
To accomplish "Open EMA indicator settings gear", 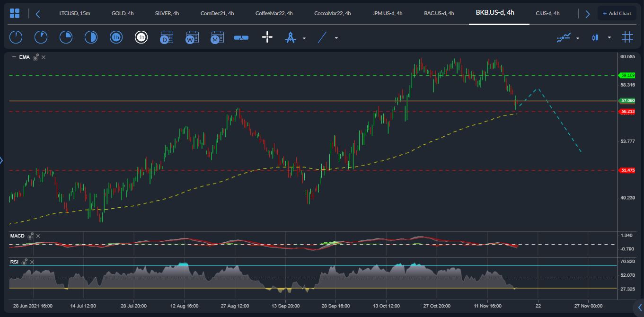I will (35, 57).
